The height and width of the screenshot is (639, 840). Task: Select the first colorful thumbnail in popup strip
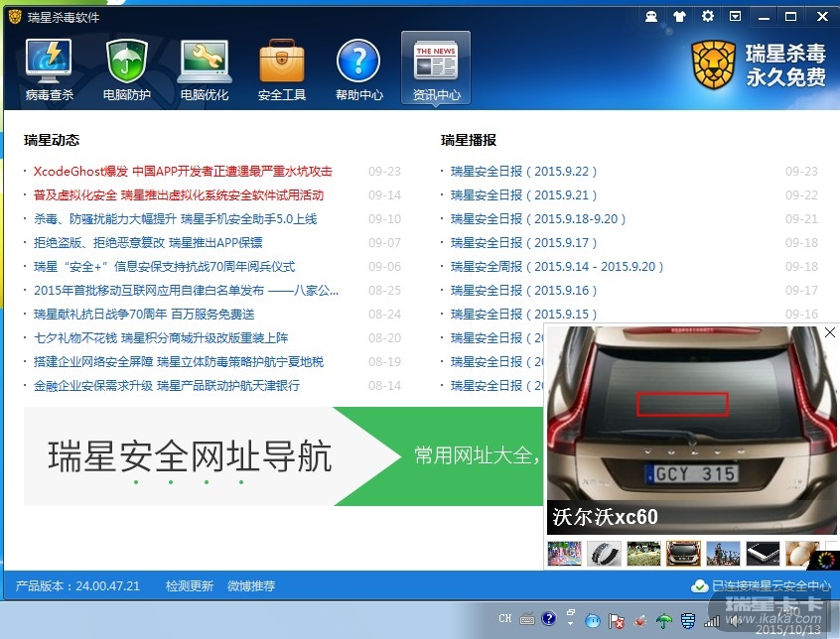pyautogui.click(x=565, y=553)
